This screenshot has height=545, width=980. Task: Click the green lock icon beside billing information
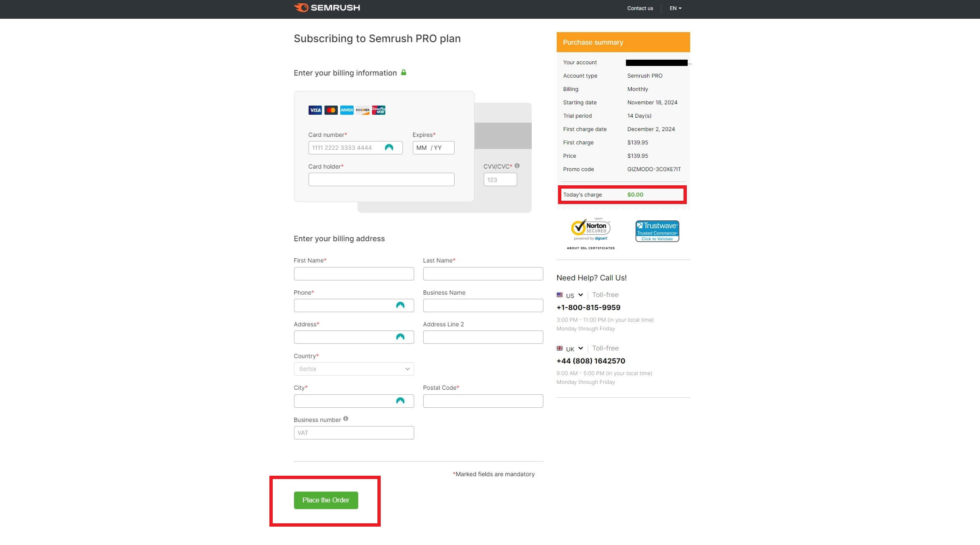[x=403, y=72]
